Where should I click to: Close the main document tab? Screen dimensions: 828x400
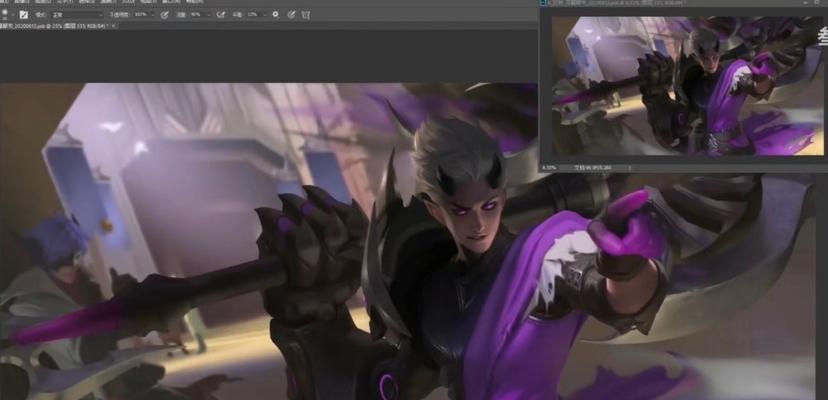pos(114,25)
